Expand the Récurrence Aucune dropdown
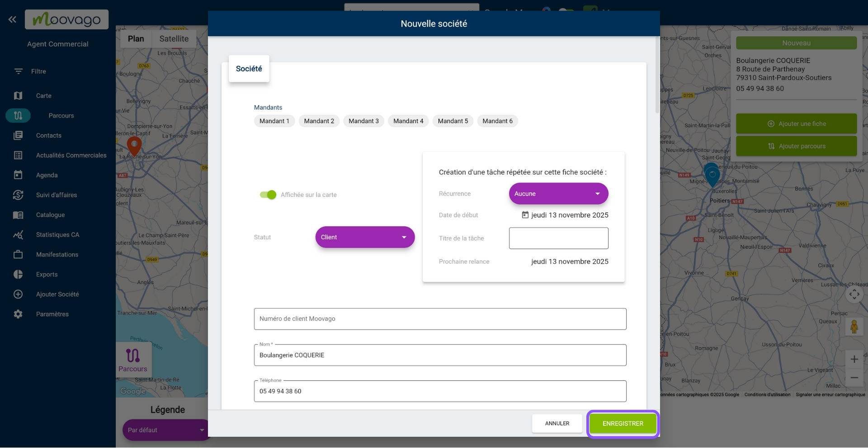 click(558, 194)
